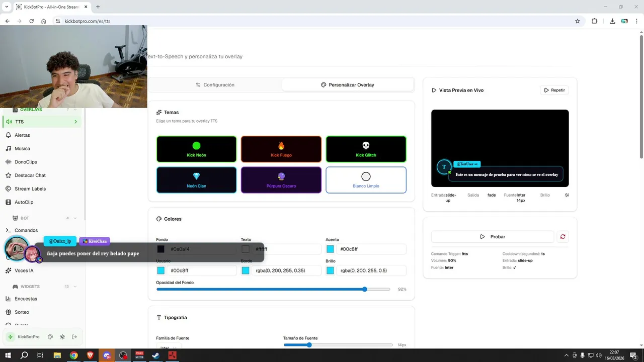Screen dimensions: 644x362
Task: Expand the TTS item chevron
Action: click(76, 122)
